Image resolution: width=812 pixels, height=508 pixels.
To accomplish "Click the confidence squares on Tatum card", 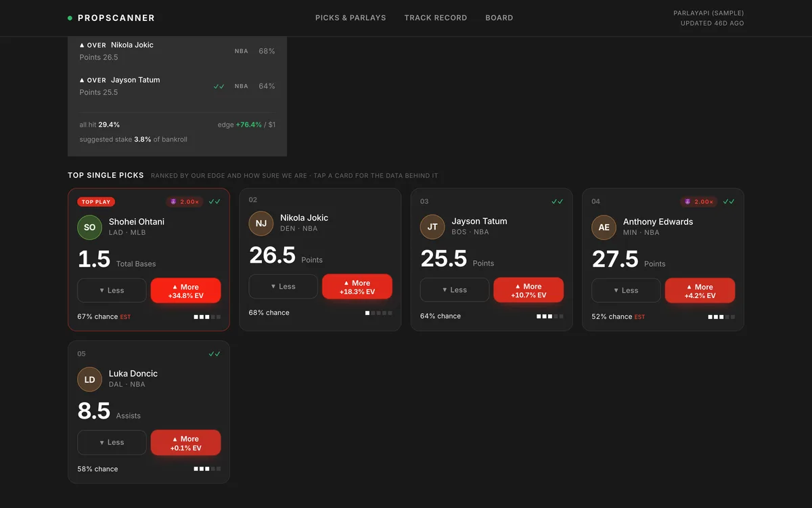I will 550,316.
